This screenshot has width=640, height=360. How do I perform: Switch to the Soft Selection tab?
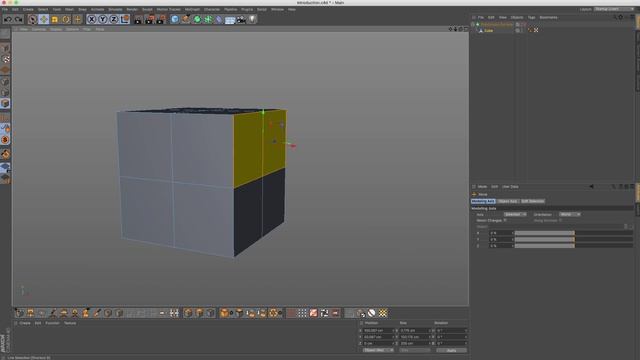pos(533,201)
